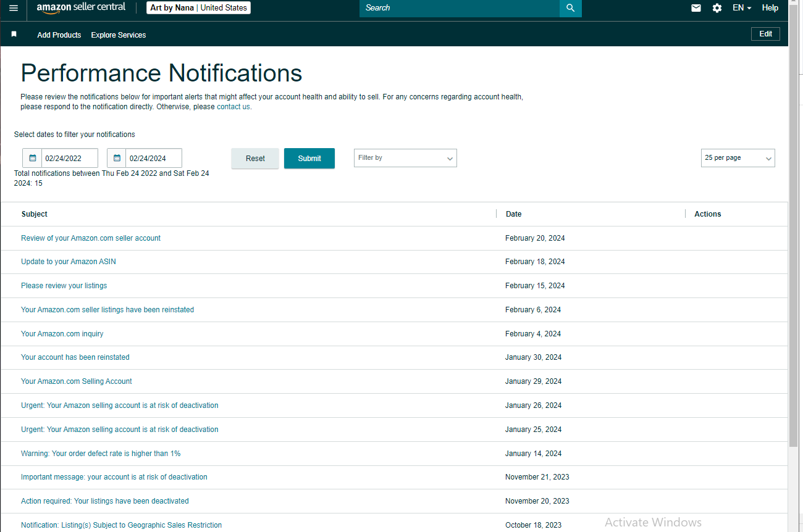The width and height of the screenshot is (803, 532).
Task: Click the Select dates to filter label
Action: tap(75, 135)
